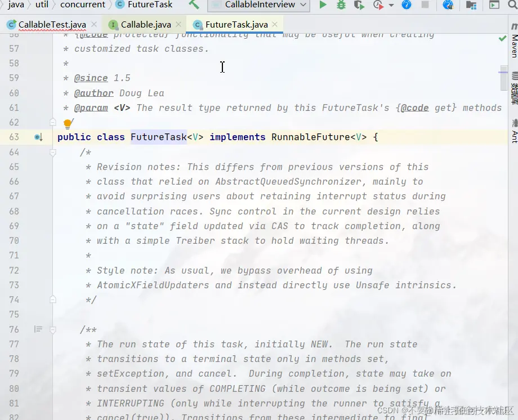Click the 'implements' keyword on line 63
This screenshot has height=420, width=518.
click(238, 137)
